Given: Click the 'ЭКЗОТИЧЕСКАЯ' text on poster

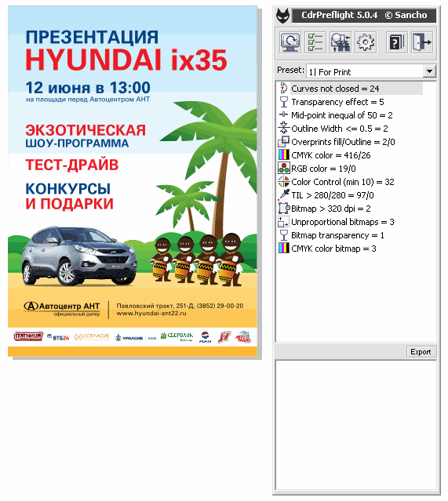Looking at the screenshot, I should [x=86, y=130].
